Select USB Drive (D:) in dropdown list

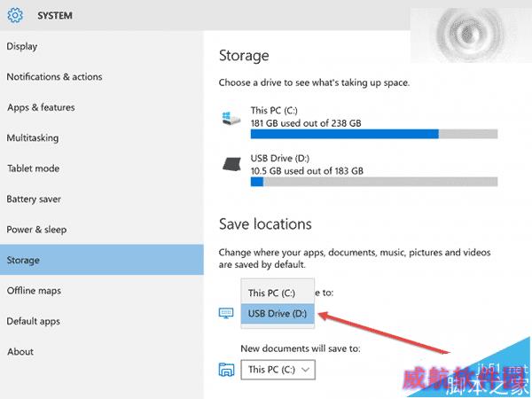[x=278, y=314]
